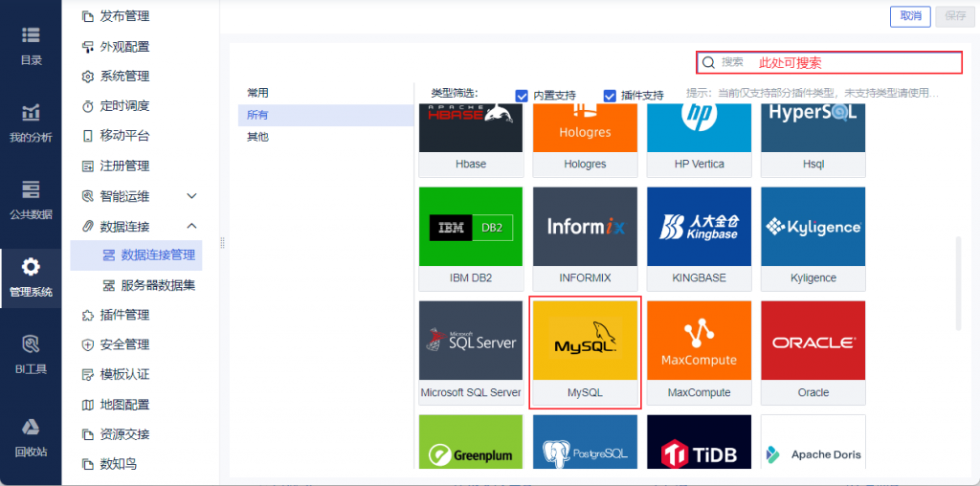Choose the IBM DB2 database tile

pyautogui.click(x=471, y=238)
